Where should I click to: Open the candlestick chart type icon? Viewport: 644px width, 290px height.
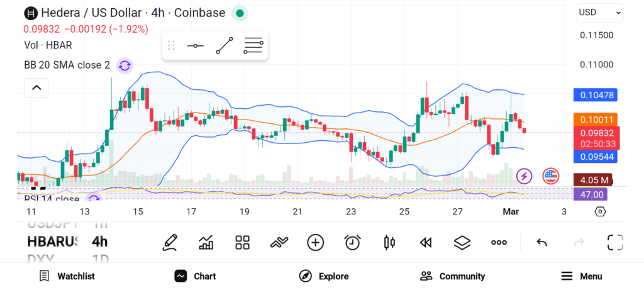click(x=389, y=242)
